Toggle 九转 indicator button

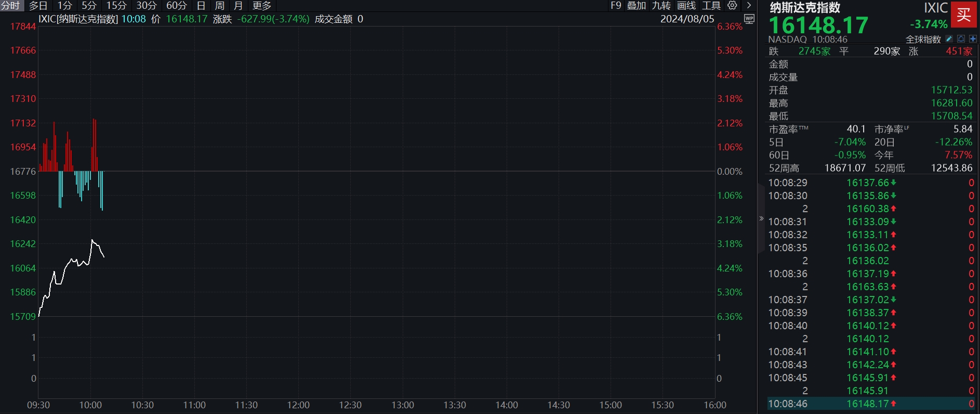661,6
